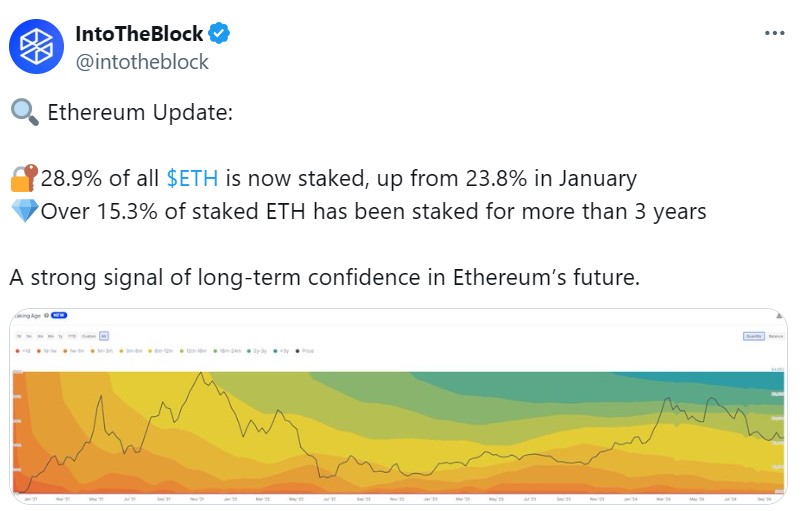Image resolution: width=807 pixels, height=511 pixels.
Task: Open the IntoTheBlock profile avatar
Action: coord(36,47)
